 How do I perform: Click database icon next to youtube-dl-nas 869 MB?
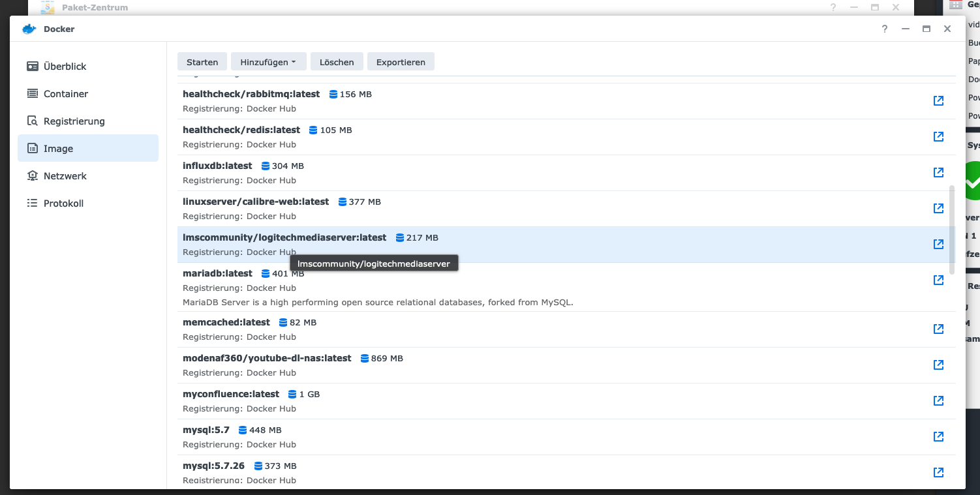(365, 358)
